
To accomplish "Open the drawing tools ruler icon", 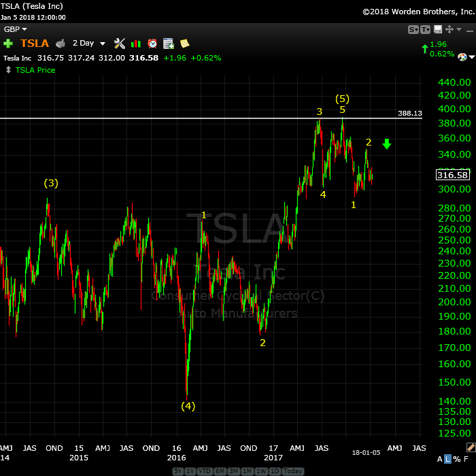I will point(471,447).
